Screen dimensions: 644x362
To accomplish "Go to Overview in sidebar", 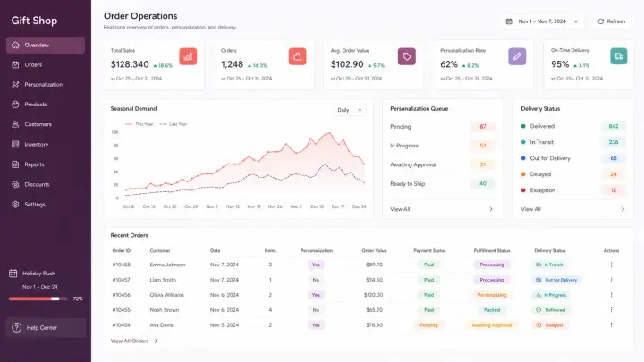I will [46, 46].
